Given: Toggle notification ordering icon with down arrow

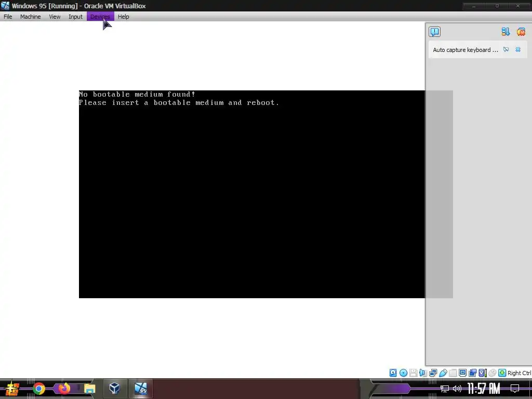Looking at the screenshot, I should (x=506, y=32).
